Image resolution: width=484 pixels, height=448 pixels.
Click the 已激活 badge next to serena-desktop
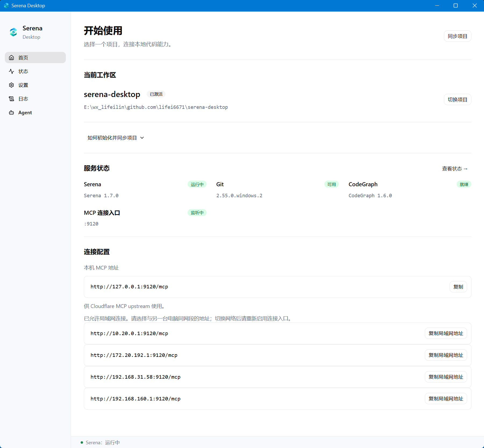pos(156,94)
